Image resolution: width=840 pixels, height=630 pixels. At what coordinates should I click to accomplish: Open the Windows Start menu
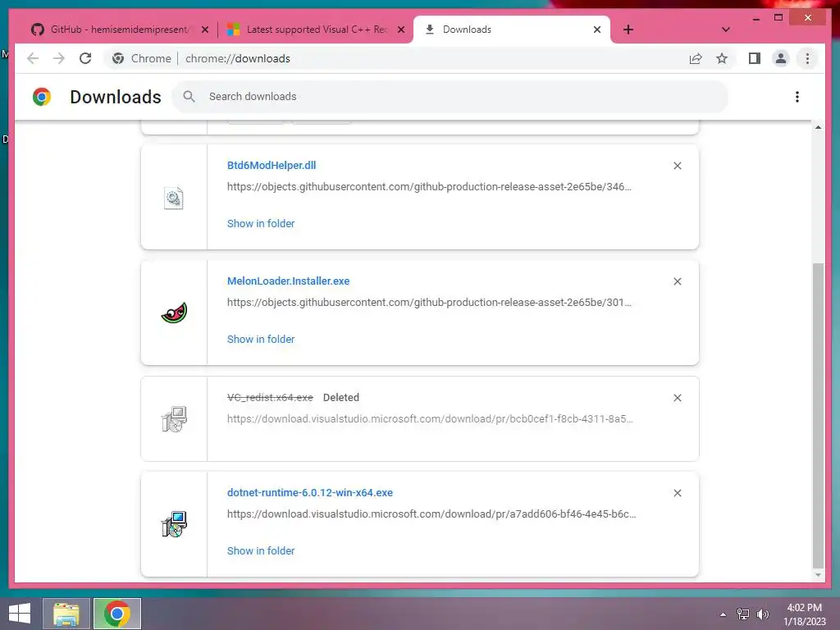[x=20, y=614]
